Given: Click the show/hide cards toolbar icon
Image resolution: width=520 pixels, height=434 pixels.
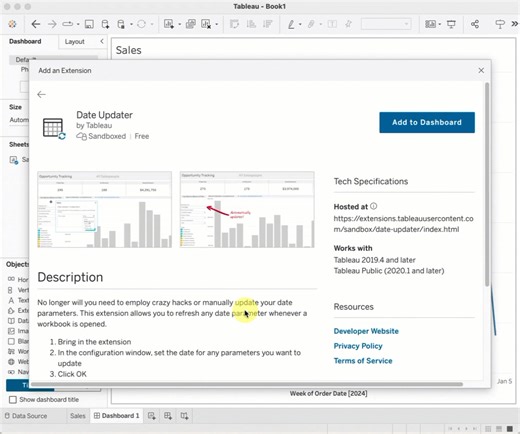Looking at the screenshot, I should tap(430, 24).
